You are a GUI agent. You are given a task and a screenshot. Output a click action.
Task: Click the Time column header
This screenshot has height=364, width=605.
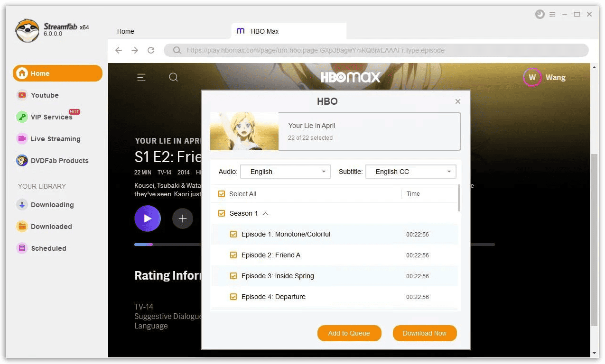(413, 194)
